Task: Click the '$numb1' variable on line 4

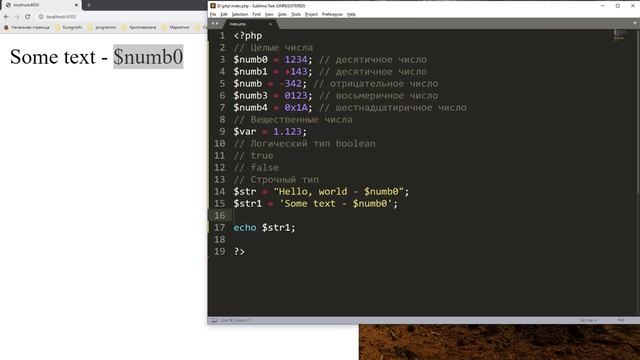Action: coord(251,71)
